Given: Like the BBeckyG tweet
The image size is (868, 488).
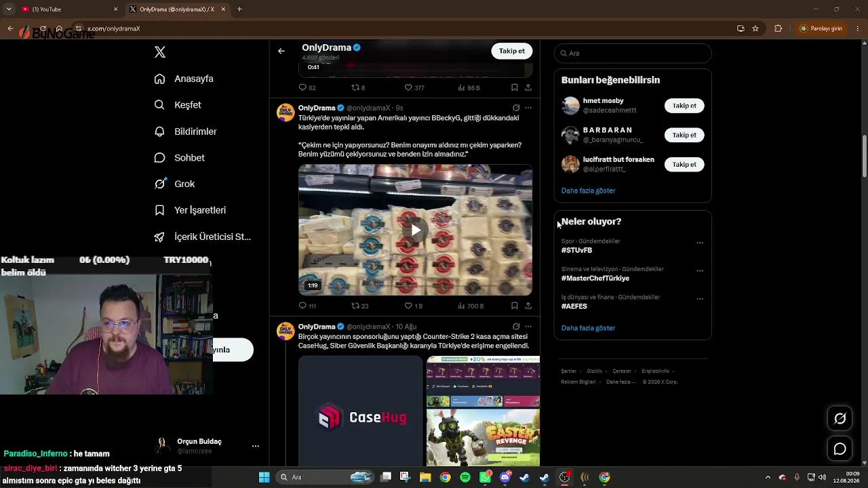Looking at the screenshot, I should [414, 306].
